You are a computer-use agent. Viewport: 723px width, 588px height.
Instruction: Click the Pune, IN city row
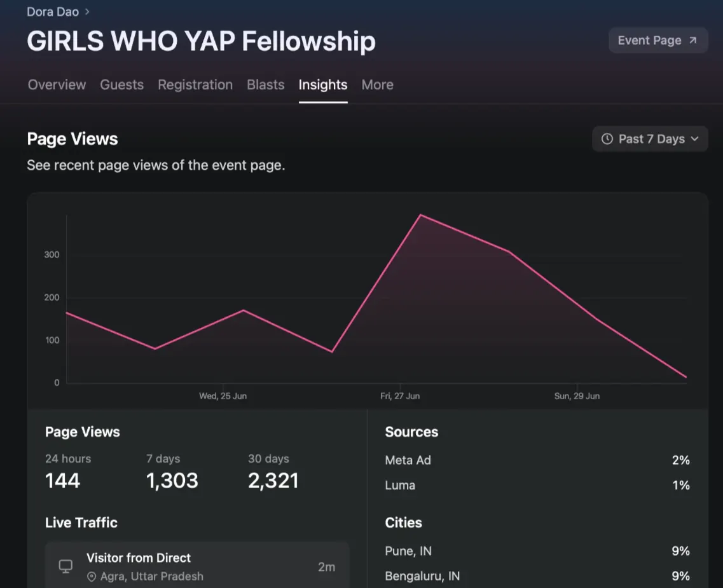click(537, 550)
